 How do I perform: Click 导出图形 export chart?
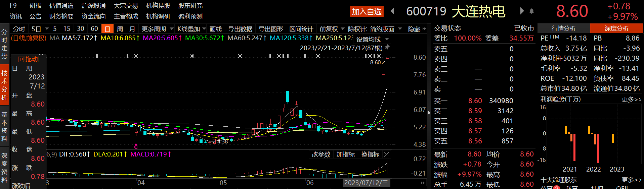point(271,29)
